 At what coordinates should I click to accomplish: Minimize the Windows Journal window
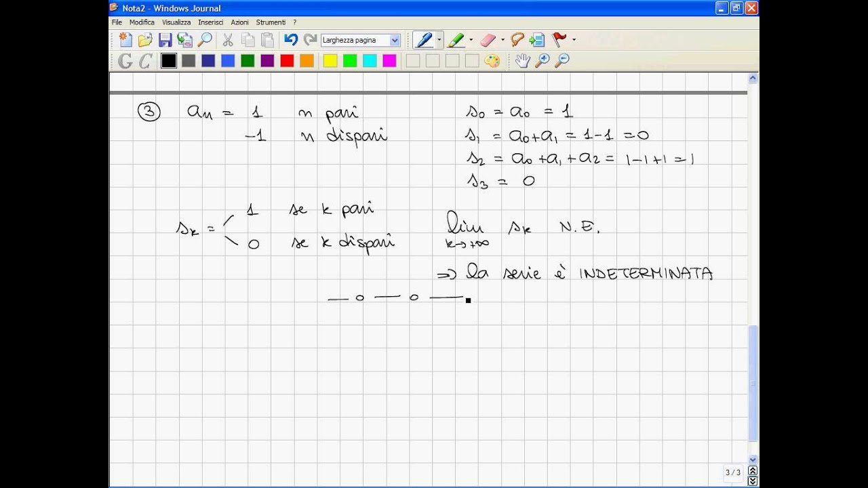722,8
